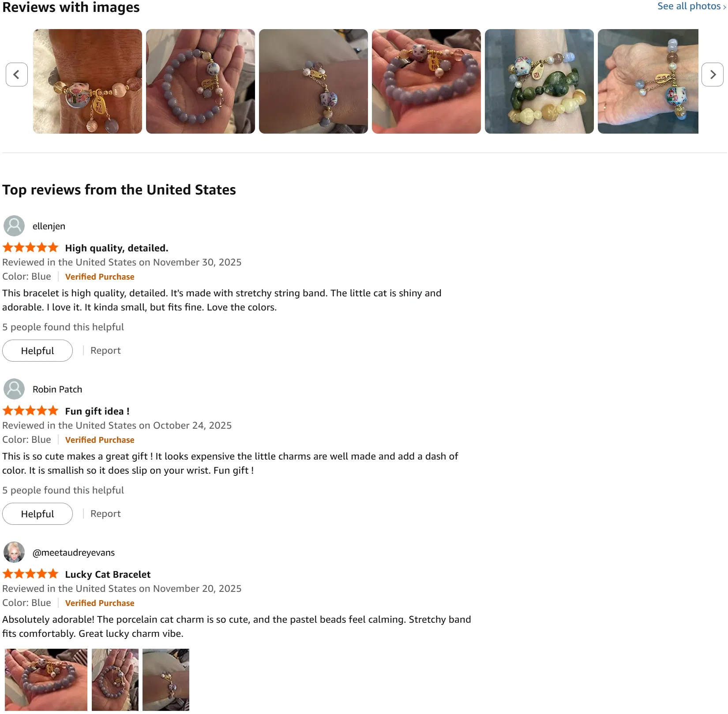Open third attached photo in meetaudreyevans review
Image resolution: width=728 pixels, height=714 pixels.
click(166, 680)
